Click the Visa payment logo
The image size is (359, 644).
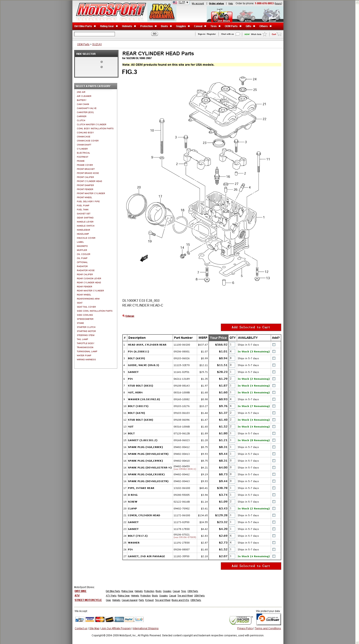90,619
